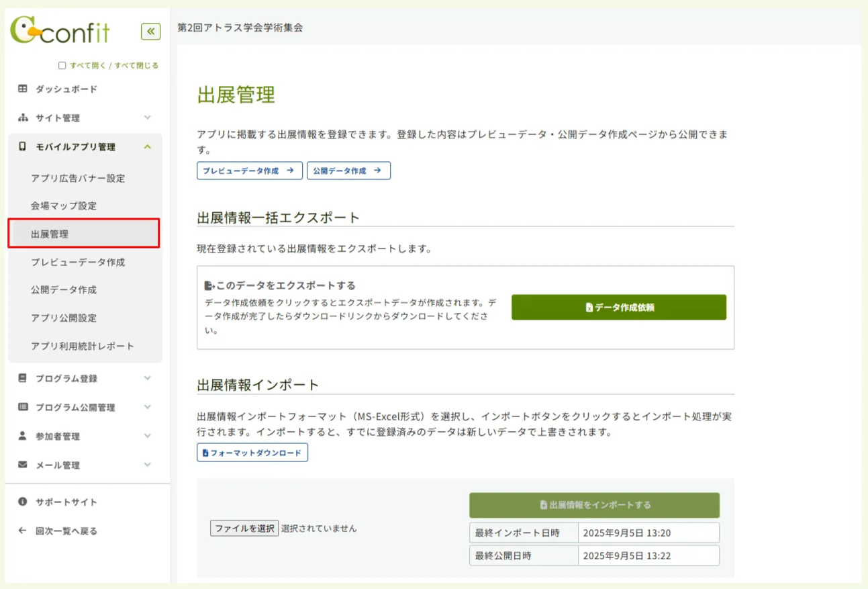Click the mobile app management phone icon
Screen dimensions: 868x589
point(23,146)
